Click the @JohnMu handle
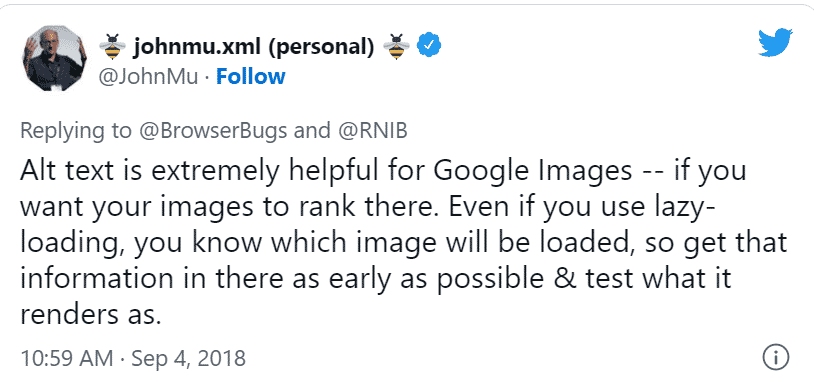Viewport: 814px width, 382px height. click(x=148, y=77)
